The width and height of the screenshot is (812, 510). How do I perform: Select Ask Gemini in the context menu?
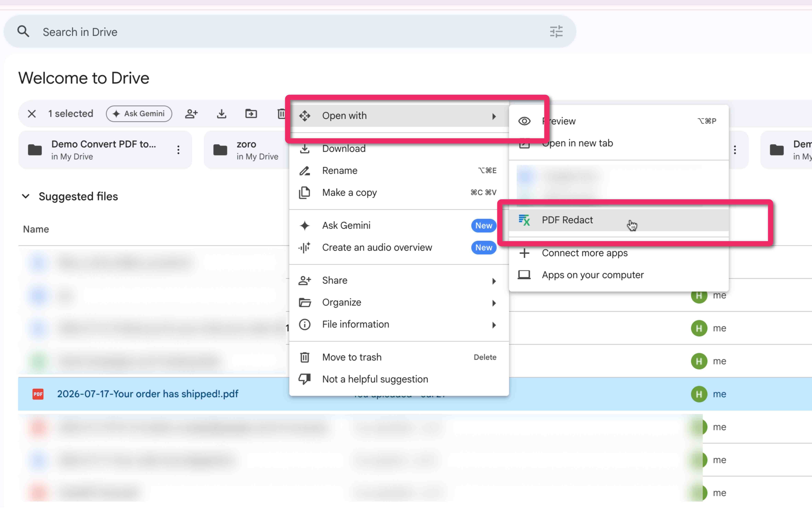399,225
